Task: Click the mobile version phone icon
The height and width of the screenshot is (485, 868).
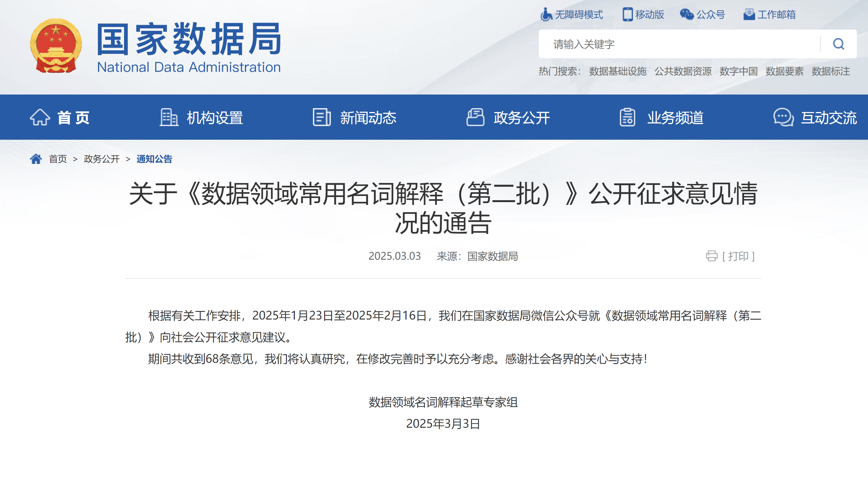Action: [628, 15]
